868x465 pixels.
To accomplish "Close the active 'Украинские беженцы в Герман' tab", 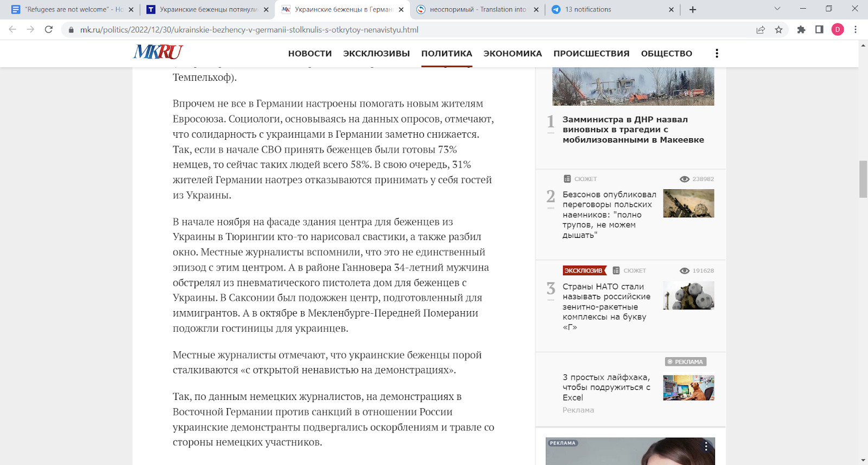I will [x=401, y=9].
